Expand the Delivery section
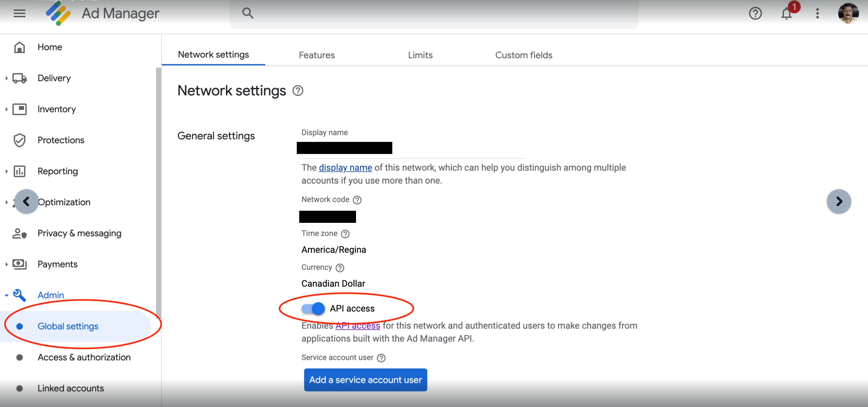 [x=6, y=78]
